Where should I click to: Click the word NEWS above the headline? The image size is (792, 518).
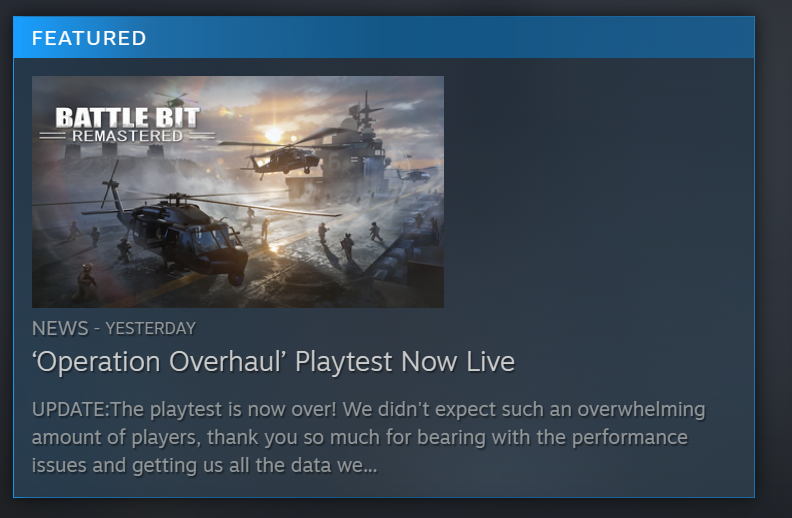[x=60, y=329]
